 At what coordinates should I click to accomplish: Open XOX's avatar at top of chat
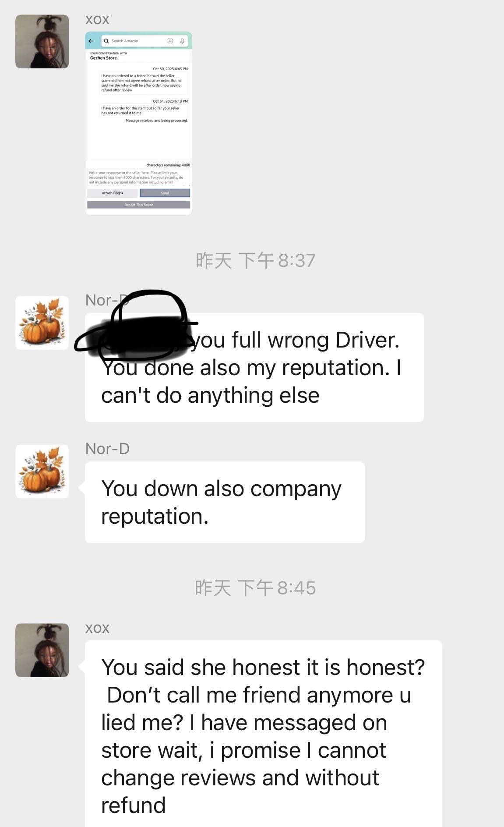(x=42, y=41)
